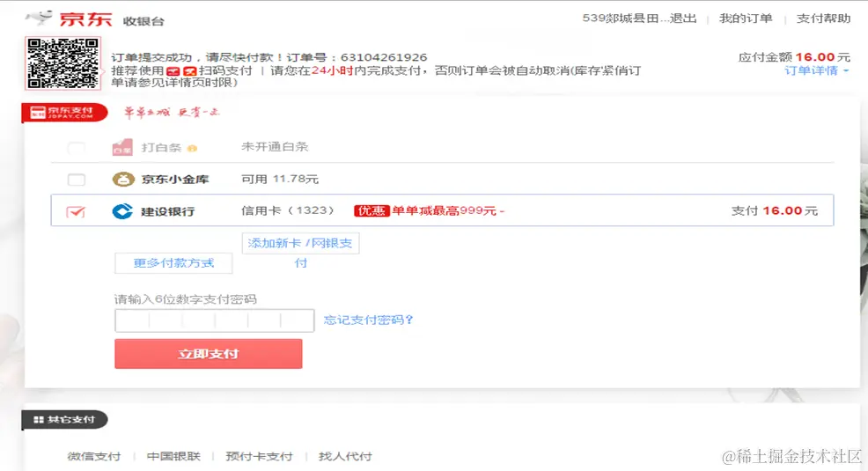Click 忘记支付密码? link
Image resolution: width=868 pixels, height=471 pixels.
click(x=368, y=320)
